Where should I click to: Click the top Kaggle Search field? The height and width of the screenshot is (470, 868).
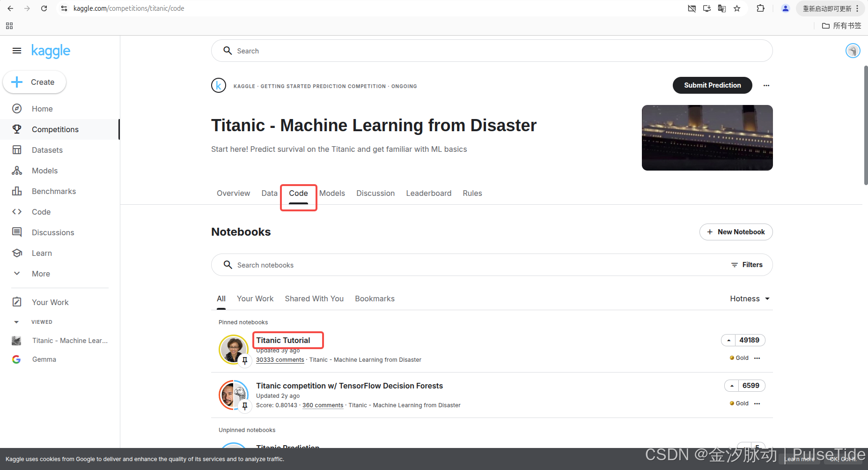(x=492, y=51)
